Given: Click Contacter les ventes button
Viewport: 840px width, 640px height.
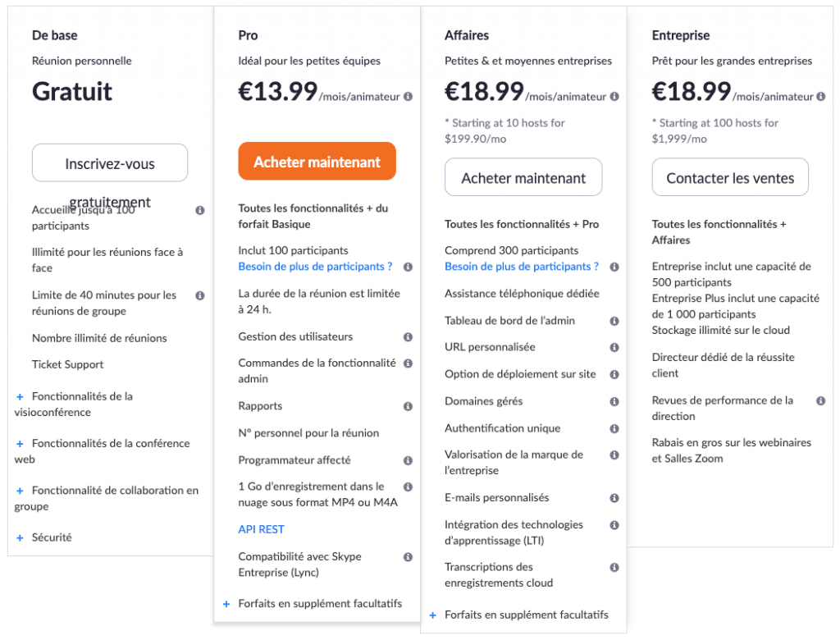Looking at the screenshot, I should 730,177.
